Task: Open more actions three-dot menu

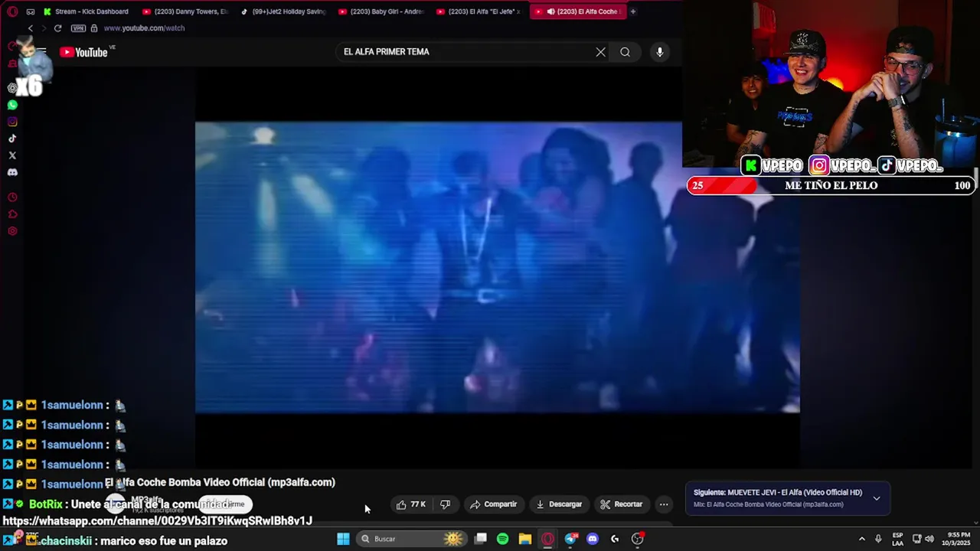Action: point(664,504)
